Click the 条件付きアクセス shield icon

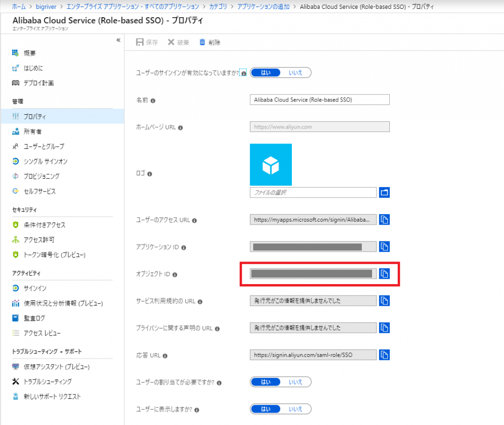click(15, 225)
